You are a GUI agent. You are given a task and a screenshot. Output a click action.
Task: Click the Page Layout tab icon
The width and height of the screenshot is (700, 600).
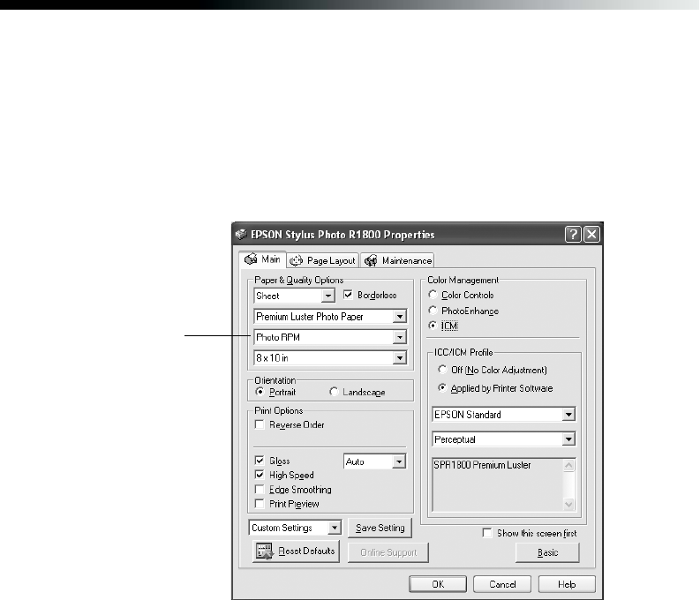[296, 260]
